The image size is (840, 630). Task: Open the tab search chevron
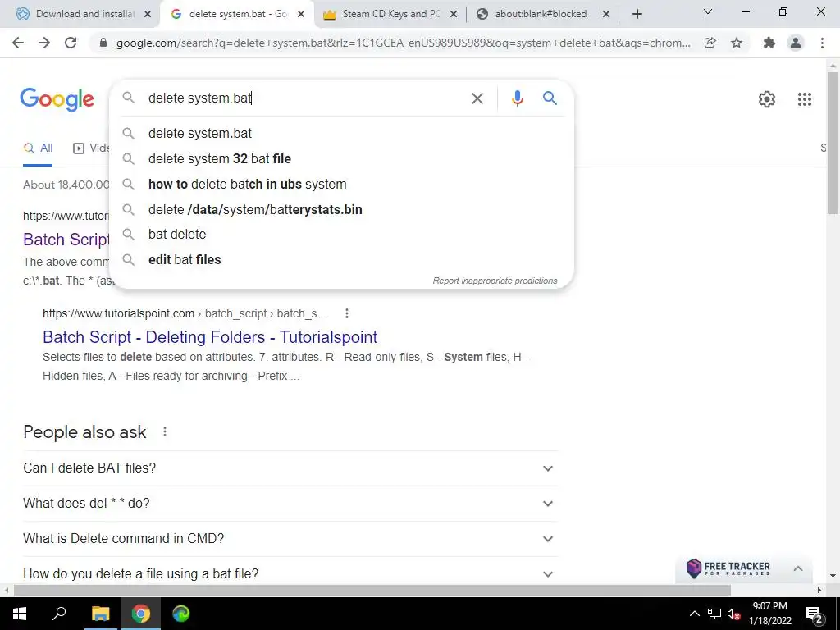[x=707, y=11]
